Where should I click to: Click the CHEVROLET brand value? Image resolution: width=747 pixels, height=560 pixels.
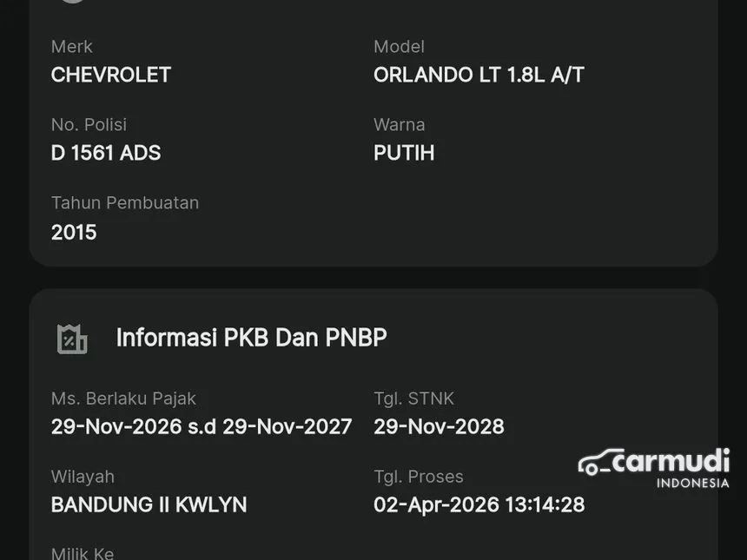click(111, 75)
